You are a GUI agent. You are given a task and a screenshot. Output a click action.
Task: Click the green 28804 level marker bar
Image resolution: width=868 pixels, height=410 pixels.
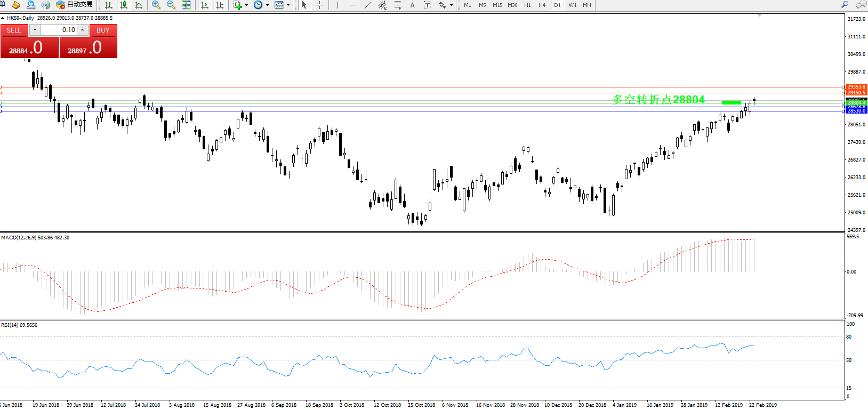(731, 102)
